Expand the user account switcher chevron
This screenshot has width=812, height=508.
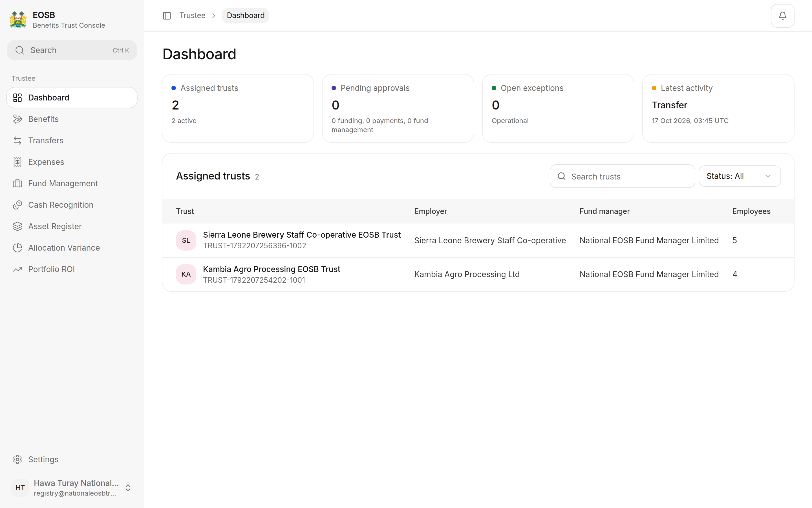(128, 487)
